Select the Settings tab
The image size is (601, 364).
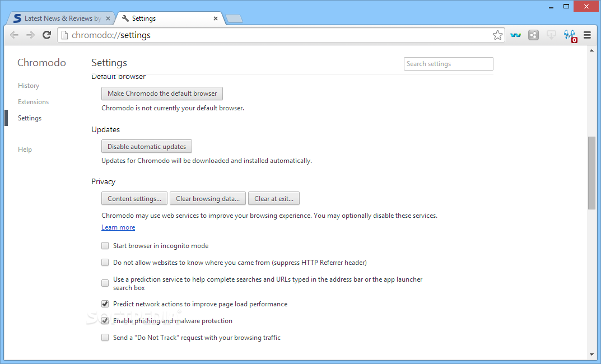pos(169,18)
